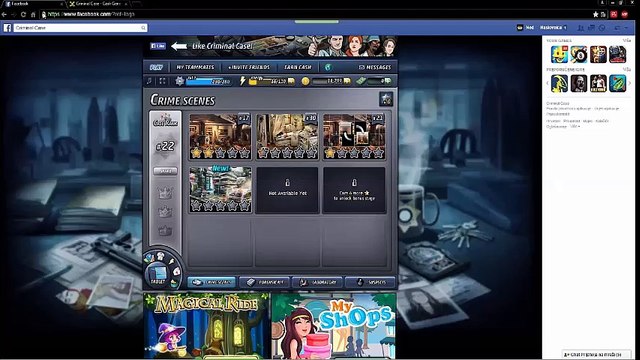Open the My Teammates tab

coord(195,67)
